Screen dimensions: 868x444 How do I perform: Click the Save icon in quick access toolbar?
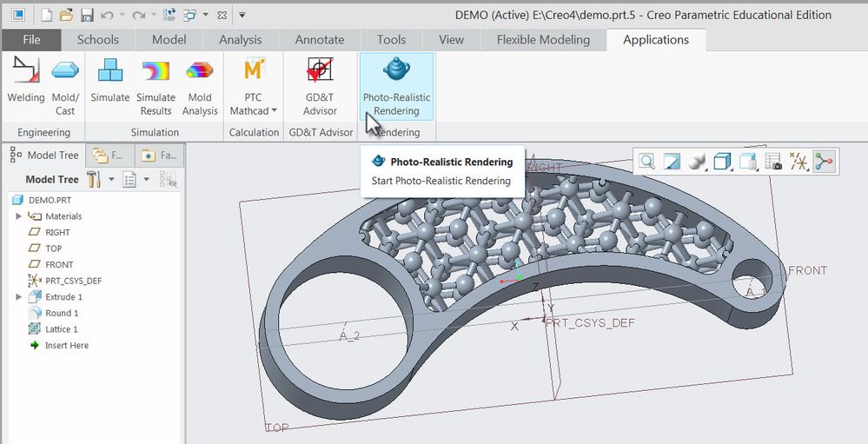point(87,15)
